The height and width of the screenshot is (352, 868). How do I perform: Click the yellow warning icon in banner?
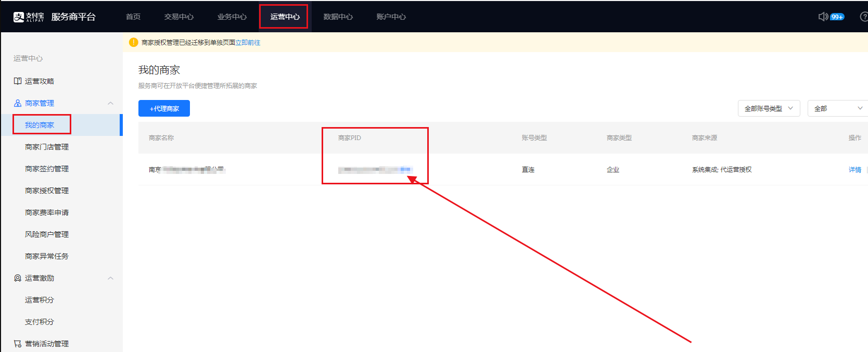point(134,42)
